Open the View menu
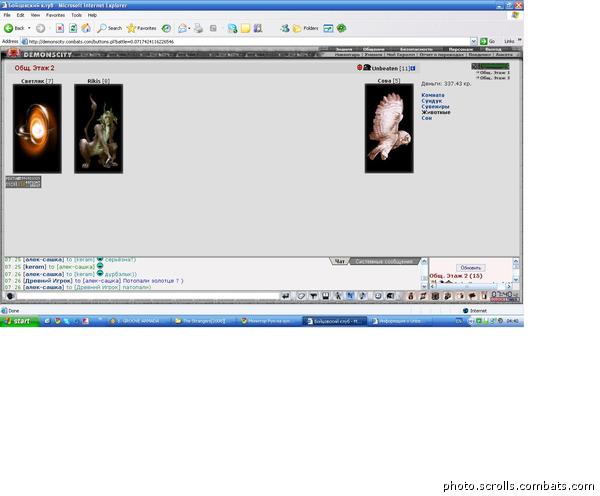Screen dimensions: 600x496 point(35,15)
